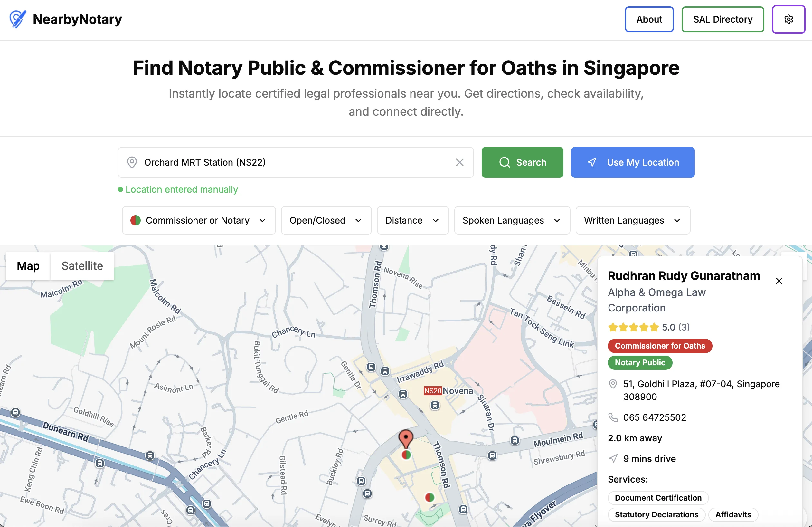Click the phone number 065 64725502
This screenshot has width=812, height=527.
click(654, 417)
